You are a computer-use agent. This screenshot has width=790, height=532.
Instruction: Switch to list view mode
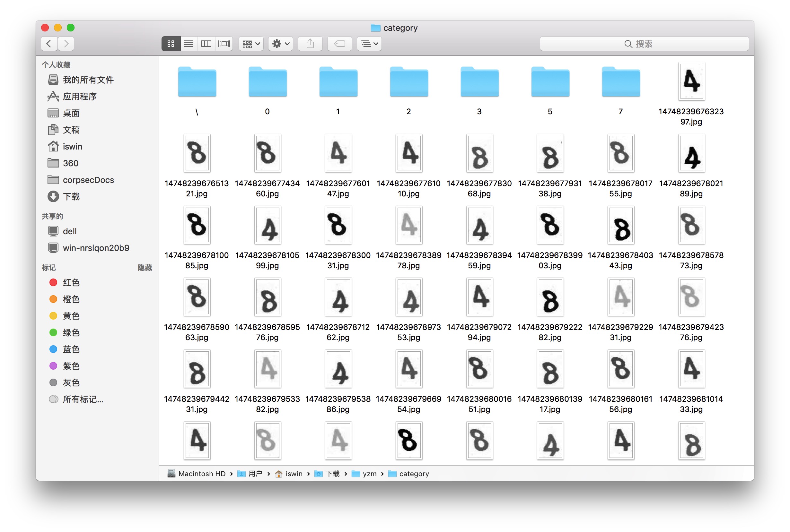(x=189, y=44)
